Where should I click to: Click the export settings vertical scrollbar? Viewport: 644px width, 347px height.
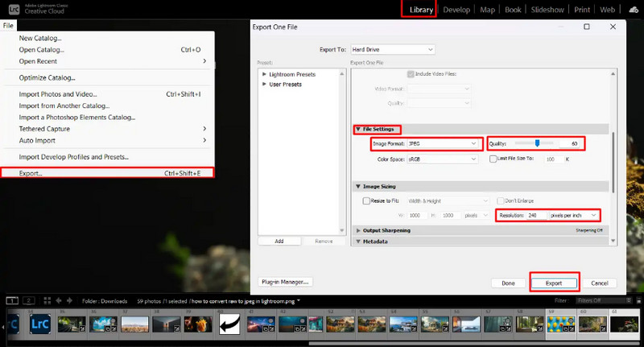click(x=613, y=162)
